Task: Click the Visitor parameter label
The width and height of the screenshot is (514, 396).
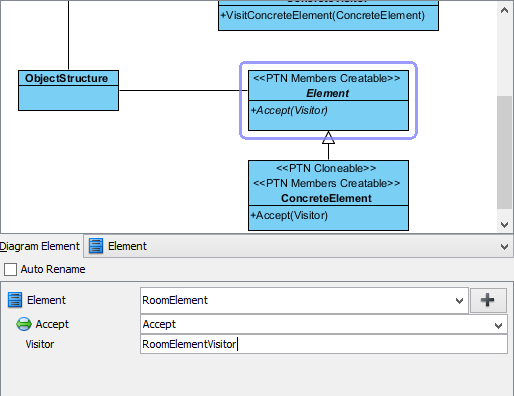Action: [x=40, y=344]
